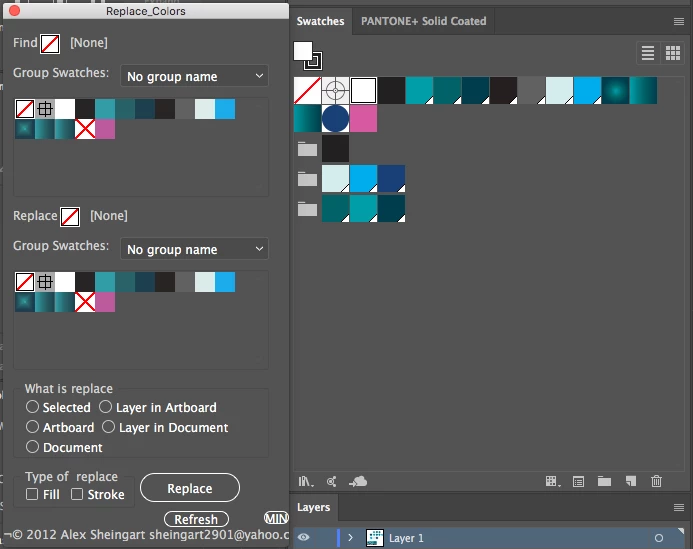The width and height of the screenshot is (693, 549).
Task: Open the Layers panel options menu
Action: (x=679, y=507)
